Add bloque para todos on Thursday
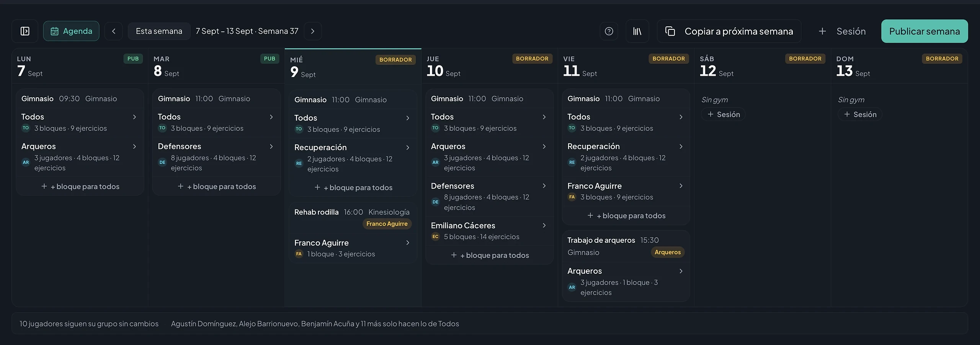The height and width of the screenshot is (345, 980). (490, 255)
